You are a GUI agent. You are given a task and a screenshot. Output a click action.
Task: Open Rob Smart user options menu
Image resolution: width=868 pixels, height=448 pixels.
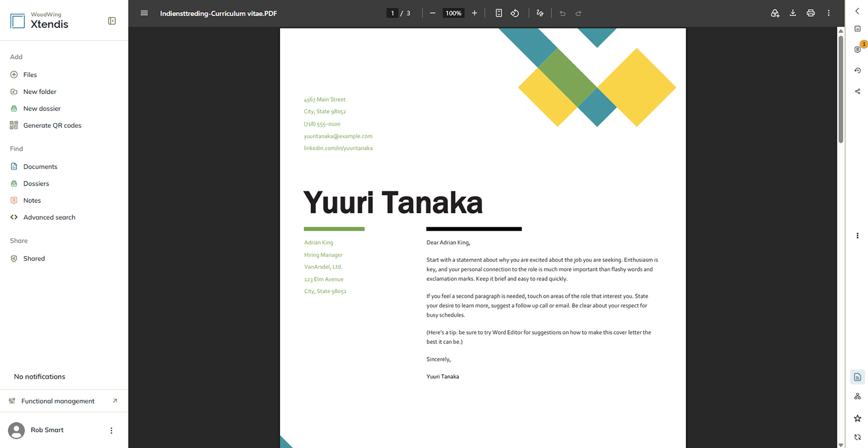(x=112, y=430)
